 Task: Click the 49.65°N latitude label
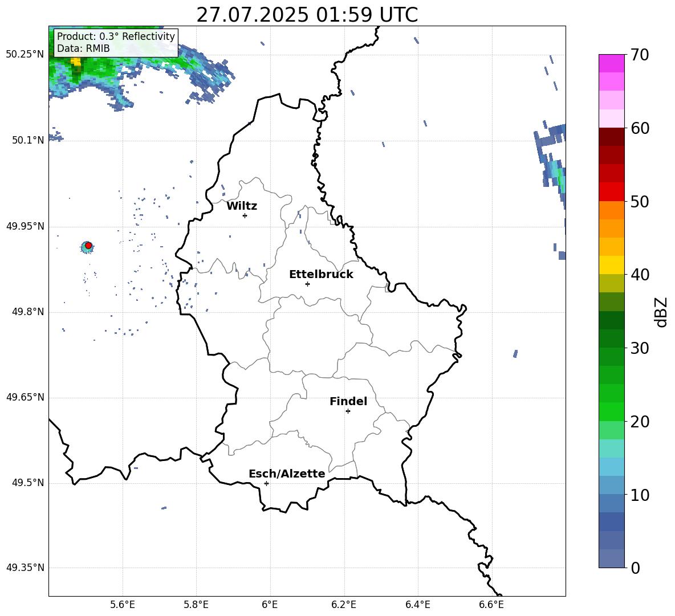pos(25,397)
